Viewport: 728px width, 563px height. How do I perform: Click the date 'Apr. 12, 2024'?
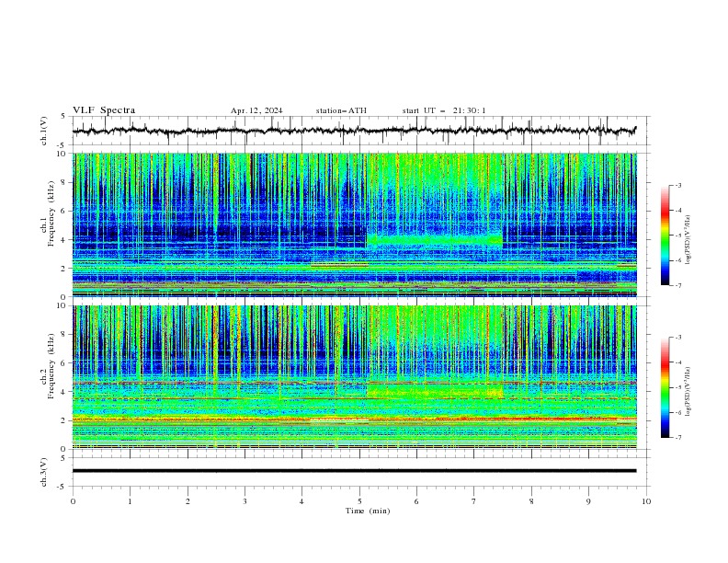point(256,110)
